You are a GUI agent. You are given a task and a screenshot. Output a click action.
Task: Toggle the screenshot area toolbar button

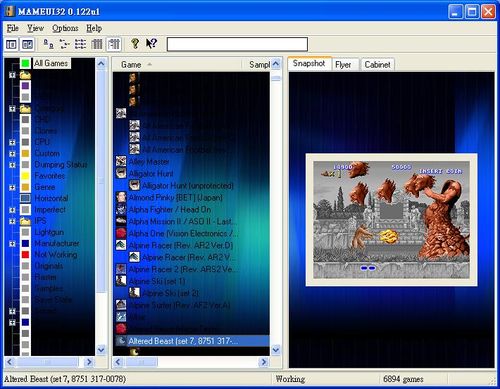27,44
